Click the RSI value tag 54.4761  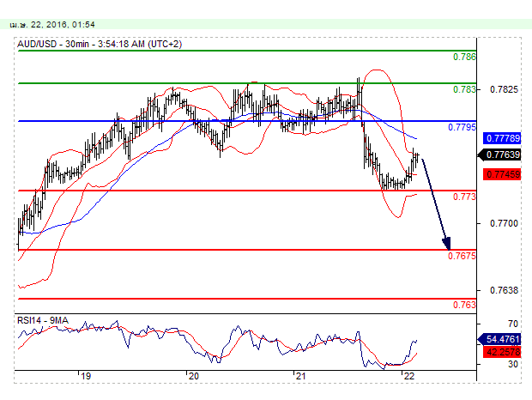click(x=499, y=339)
